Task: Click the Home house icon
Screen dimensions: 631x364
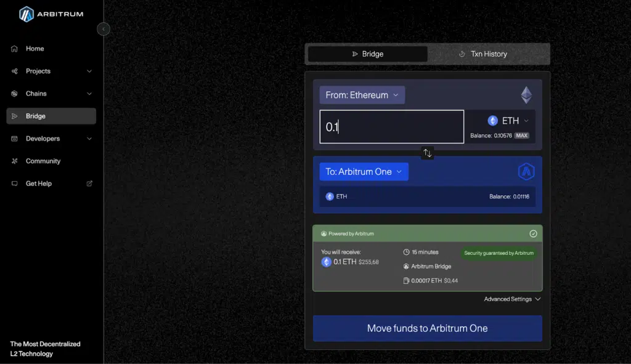Action: (x=15, y=49)
